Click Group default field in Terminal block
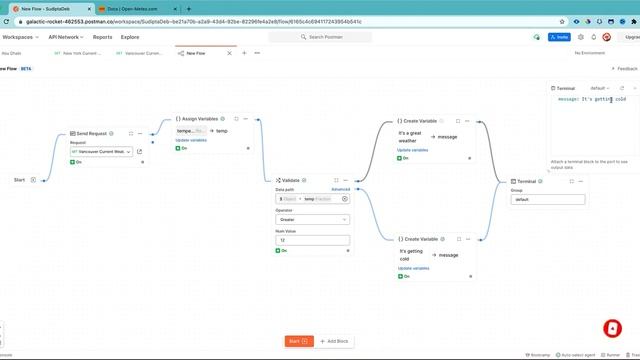The image size is (640, 360). (x=548, y=200)
